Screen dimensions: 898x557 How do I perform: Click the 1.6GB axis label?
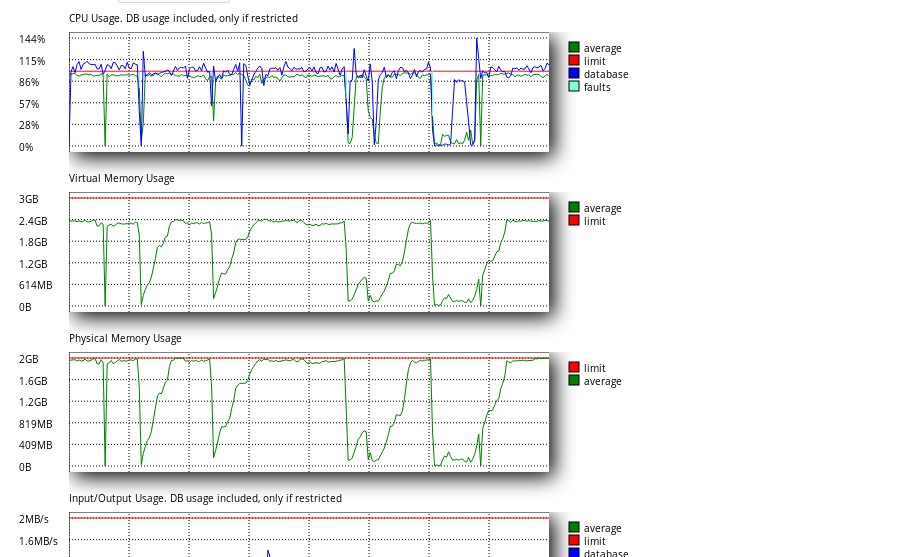point(33,381)
